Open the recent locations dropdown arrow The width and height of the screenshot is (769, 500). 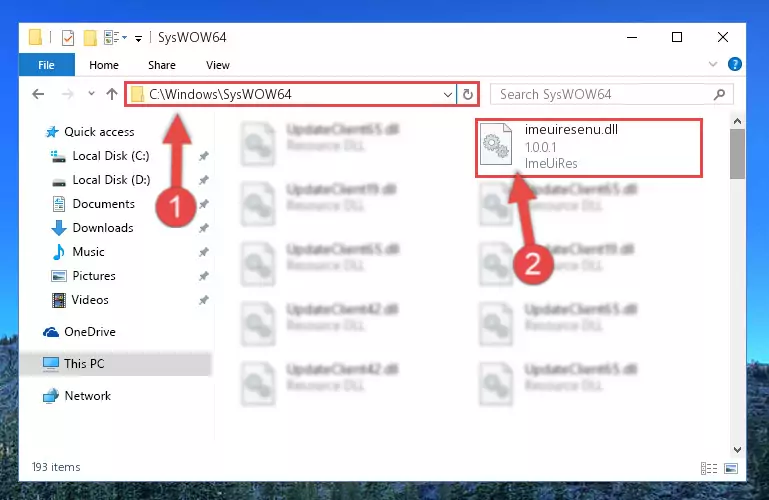pos(91,94)
